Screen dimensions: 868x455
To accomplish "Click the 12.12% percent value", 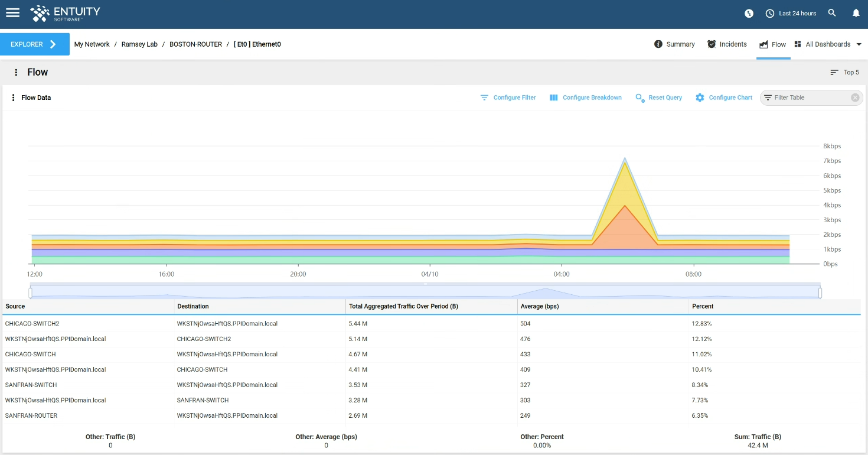I will 701,339.
